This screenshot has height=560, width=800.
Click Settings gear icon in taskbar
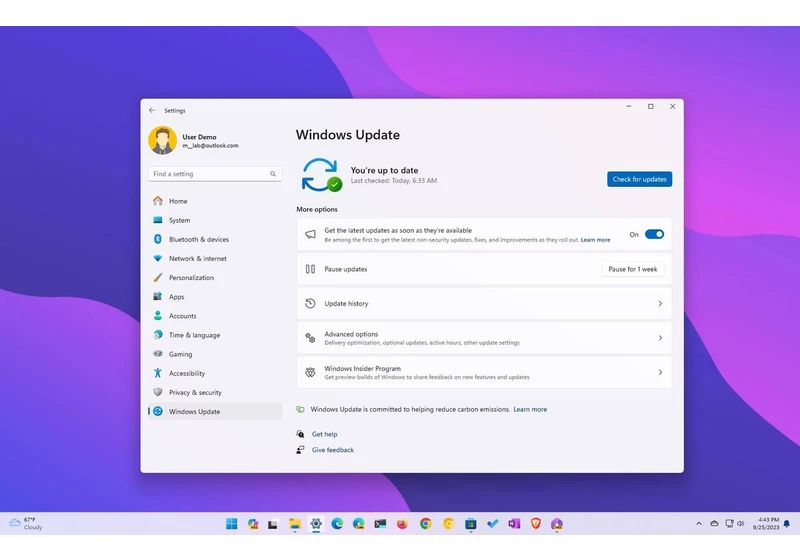click(316, 524)
